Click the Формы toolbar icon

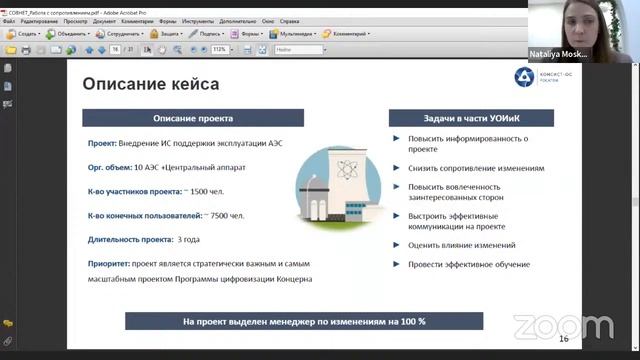[234, 34]
